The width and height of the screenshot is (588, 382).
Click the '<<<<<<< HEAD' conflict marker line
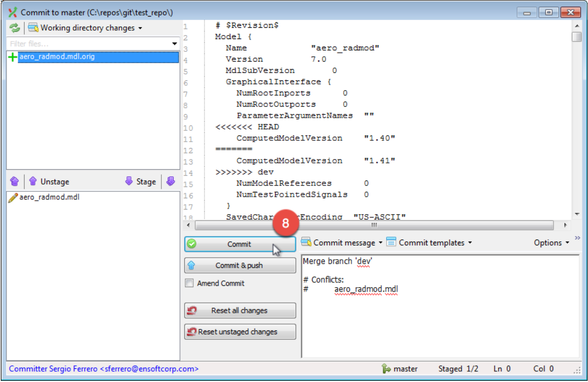247,127
